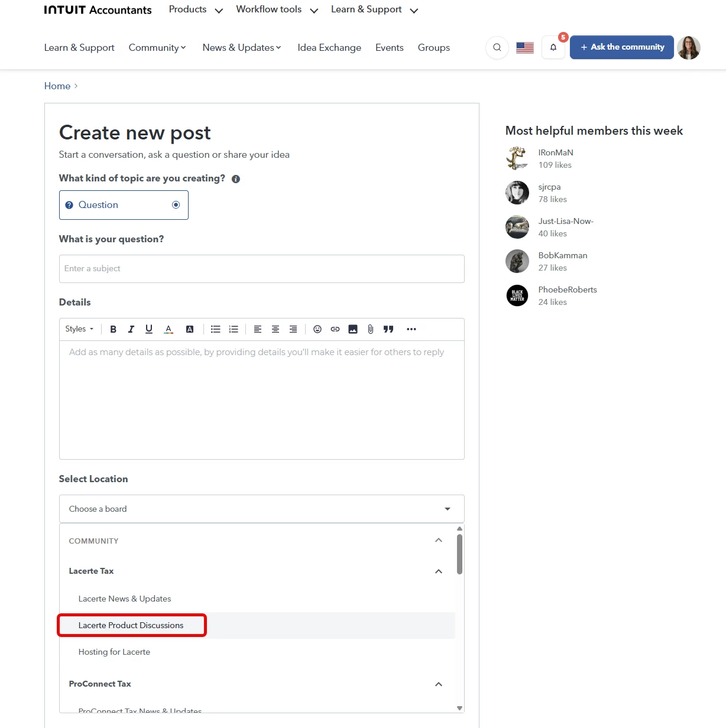726x728 pixels.
Task: Open the emoji picker in editor
Action: (317, 329)
